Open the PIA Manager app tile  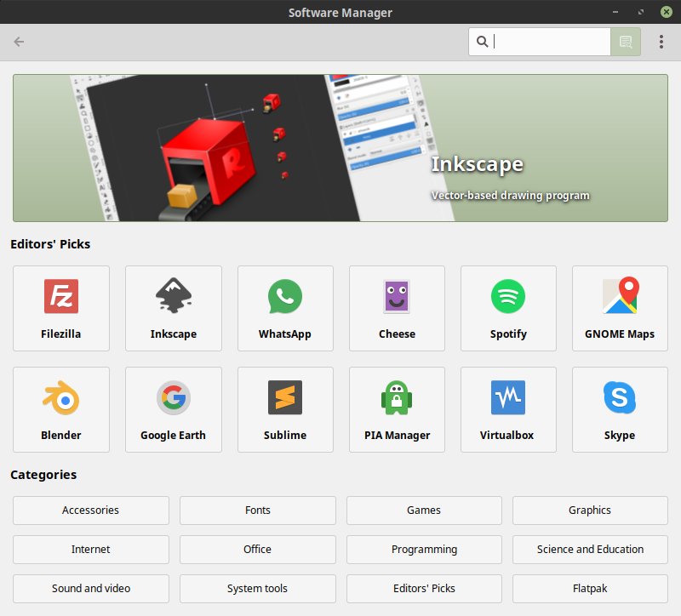pyautogui.click(x=397, y=409)
